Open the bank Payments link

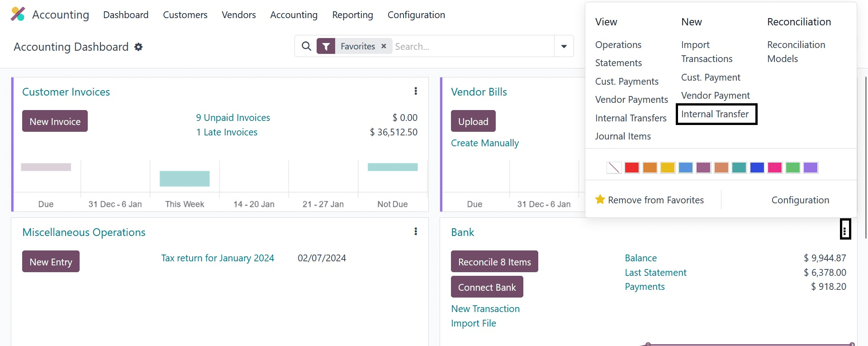(645, 287)
